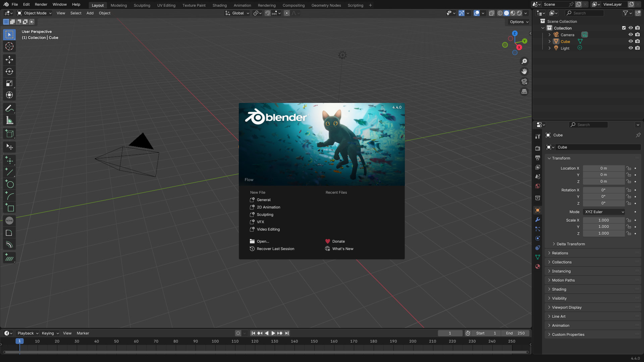The width and height of the screenshot is (644, 362).
Task: Open the Object Data mesh properties tab
Action: click(538, 257)
